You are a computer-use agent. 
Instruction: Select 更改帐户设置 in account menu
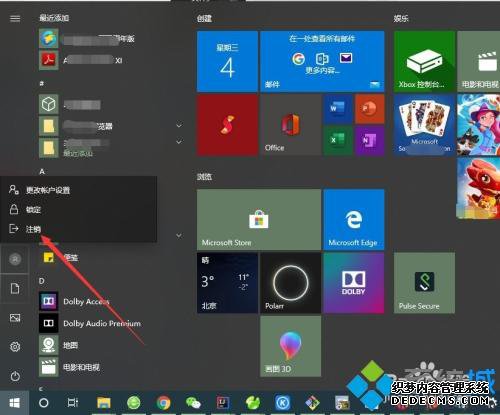tap(78, 190)
